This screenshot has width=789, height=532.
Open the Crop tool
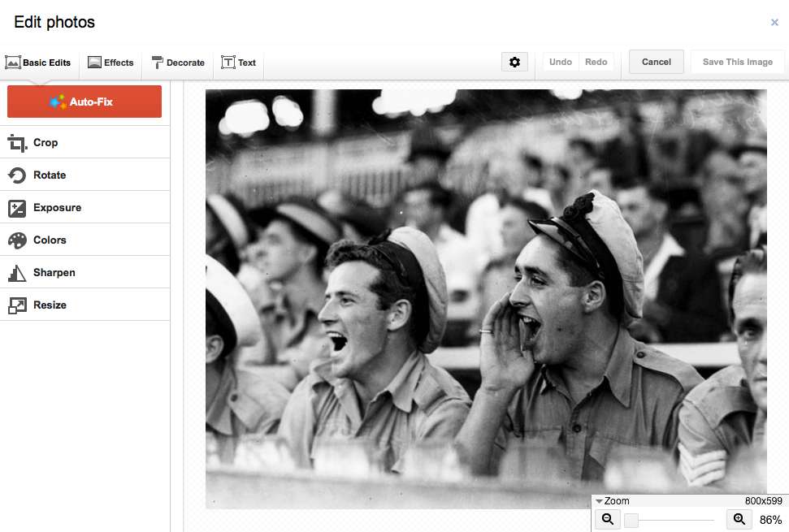pyautogui.click(x=46, y=142)
